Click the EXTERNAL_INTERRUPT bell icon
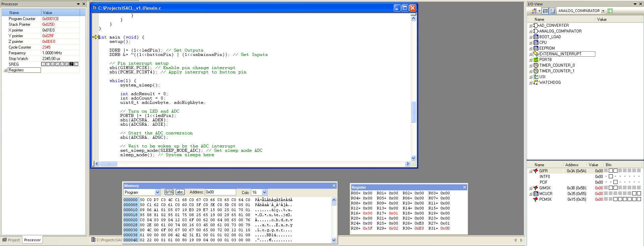Screen dimensions: 644x246 coord(536,54)
